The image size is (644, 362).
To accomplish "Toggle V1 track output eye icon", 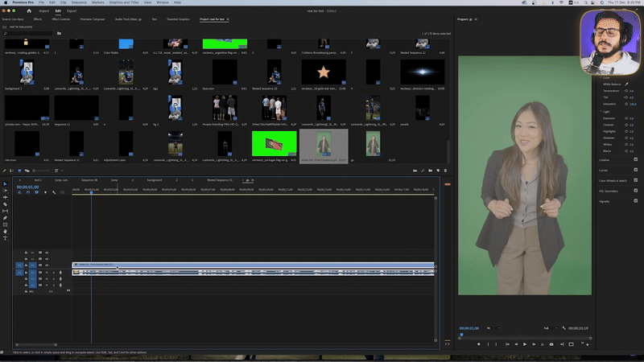I will pyautogui.click(x=47, y=265).
